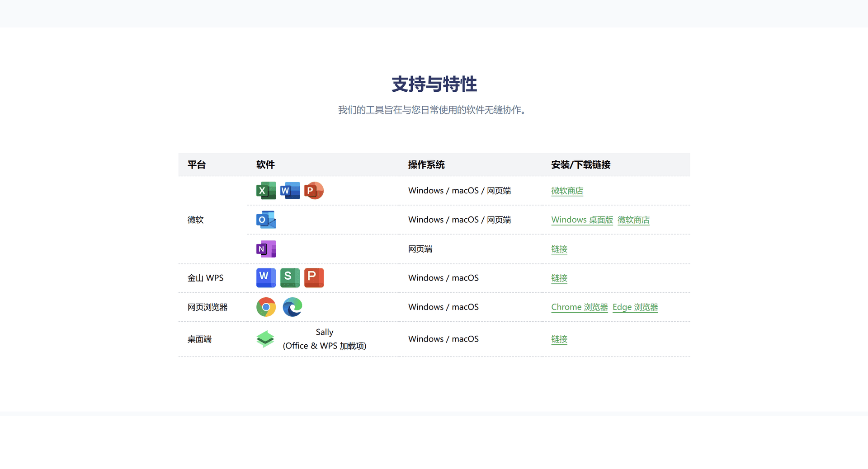Viewport: 868px width, 469px height.
Task: Click the Microsoft PowerPoint icon
Action: click(x=314, y=191)
